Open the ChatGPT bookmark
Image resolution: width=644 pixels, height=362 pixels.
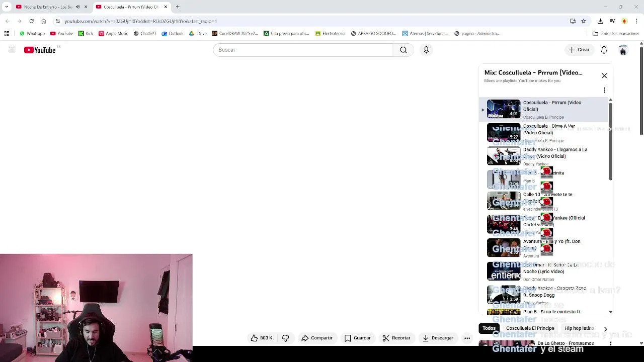tap(144, 34)
